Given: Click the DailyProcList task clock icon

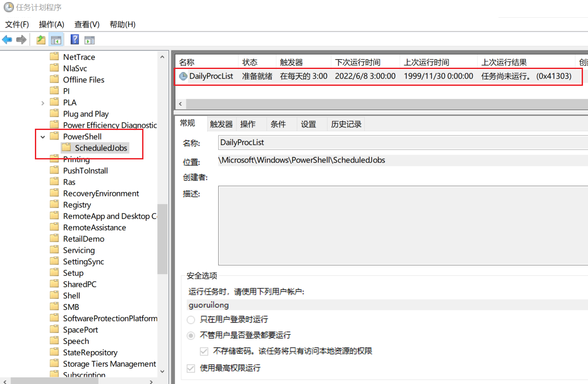Looking at the screenshot, I should tap(183, 76).
